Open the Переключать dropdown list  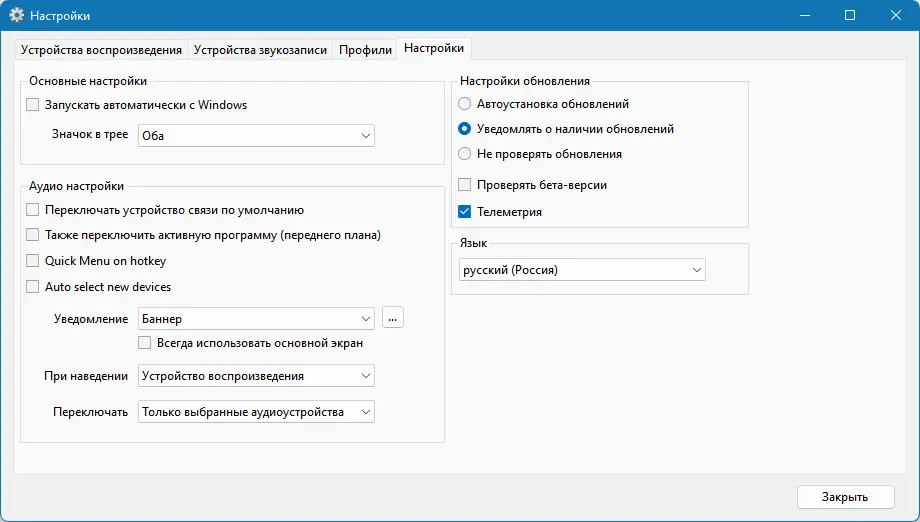pos(256,412)
